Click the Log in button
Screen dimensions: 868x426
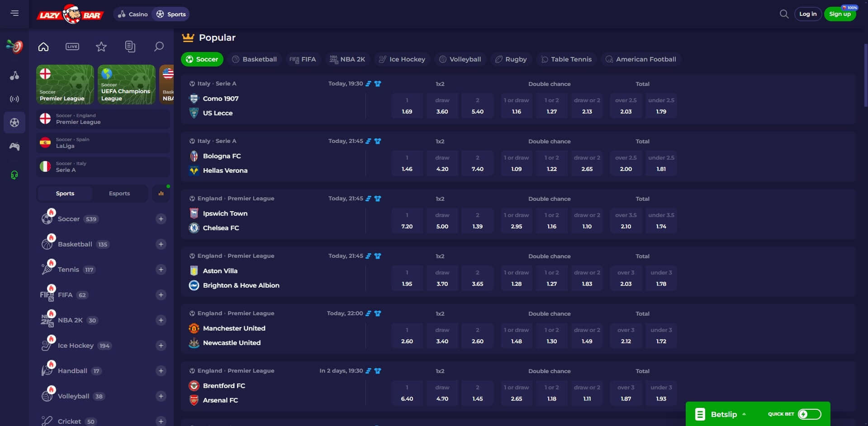808,14
